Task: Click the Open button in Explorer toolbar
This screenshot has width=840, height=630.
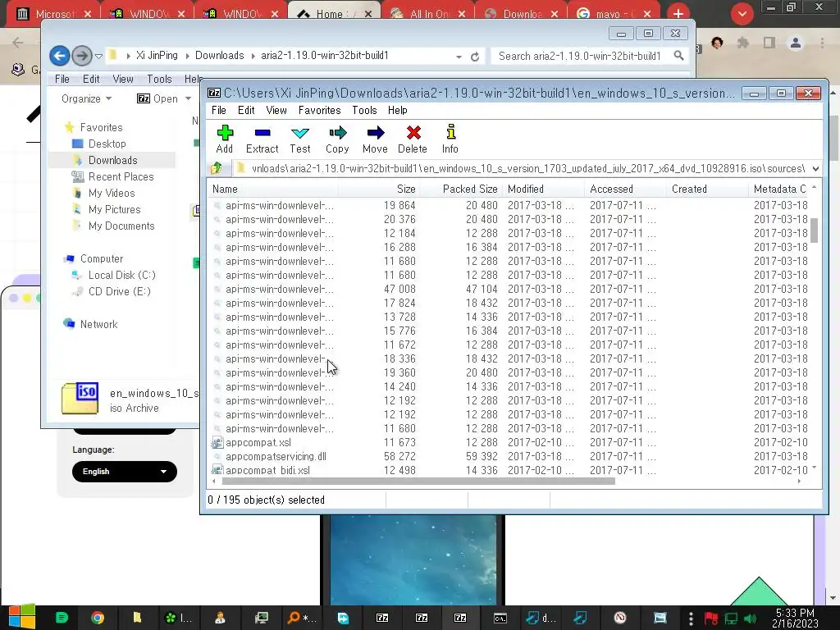Action: click(158, 98)
